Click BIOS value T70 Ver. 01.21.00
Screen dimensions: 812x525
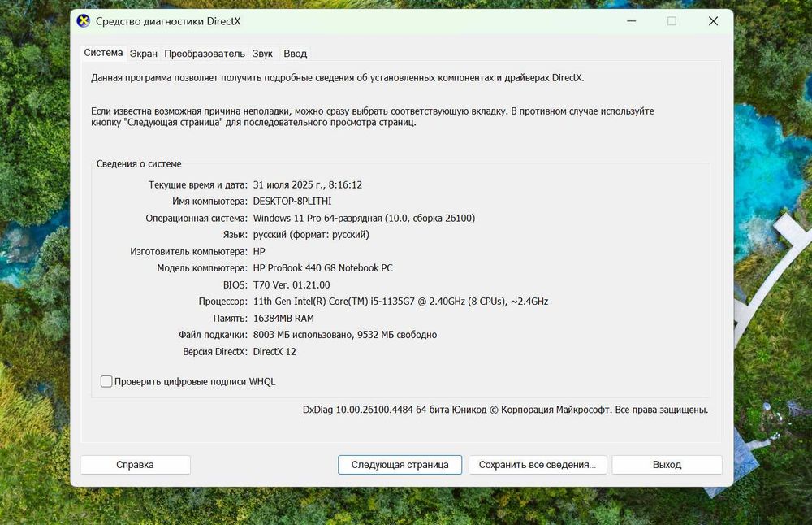(292, 284)
